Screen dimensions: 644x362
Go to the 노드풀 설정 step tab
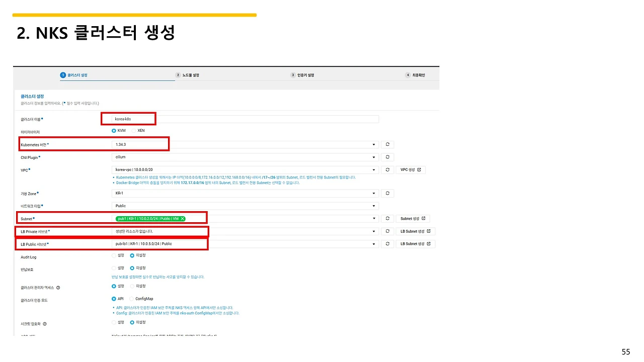click(x=187, y=75)
